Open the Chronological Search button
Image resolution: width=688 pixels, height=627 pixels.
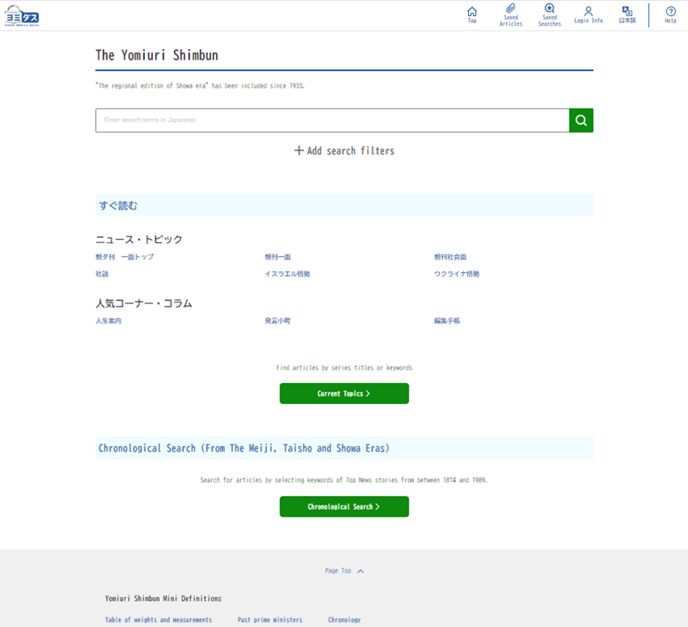tap(344, 507)
